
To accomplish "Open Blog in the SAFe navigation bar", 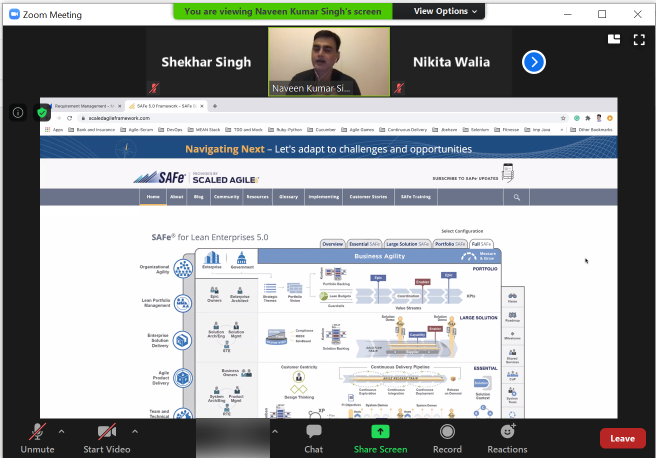I will [199, 197].
